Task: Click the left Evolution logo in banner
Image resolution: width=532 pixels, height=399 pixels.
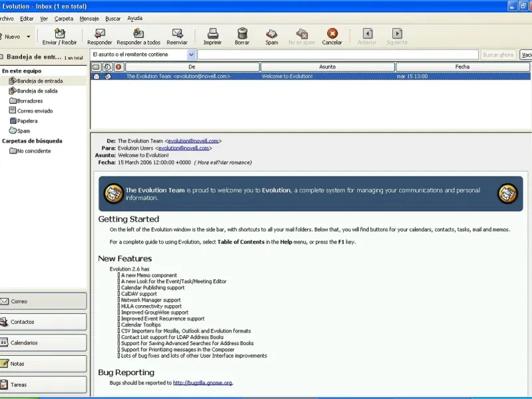Action: coord(113,194)
